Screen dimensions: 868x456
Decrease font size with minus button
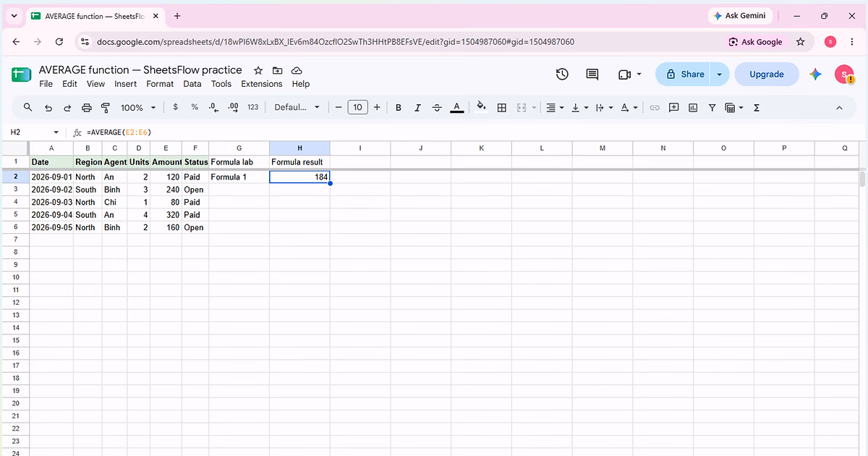(339, 107)
